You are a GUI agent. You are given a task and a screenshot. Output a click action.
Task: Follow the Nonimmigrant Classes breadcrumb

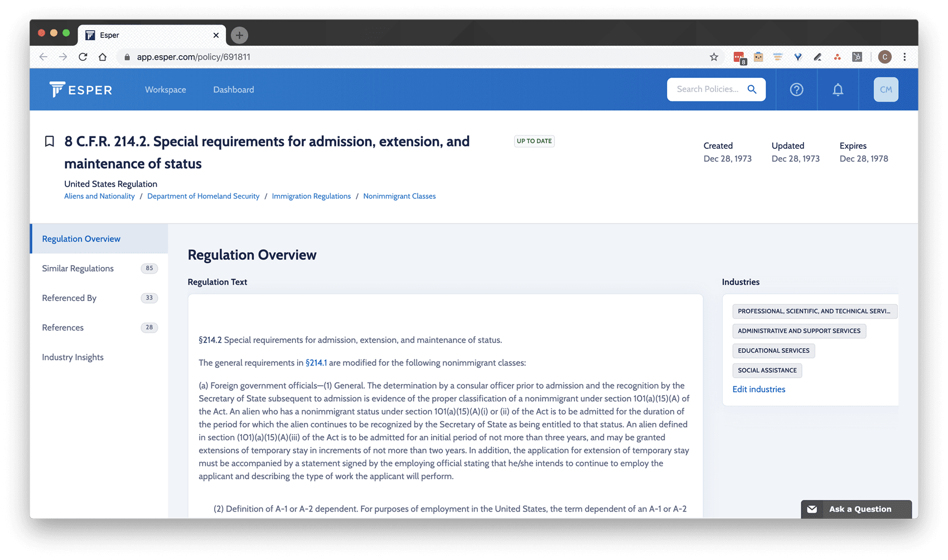[399, 196]
